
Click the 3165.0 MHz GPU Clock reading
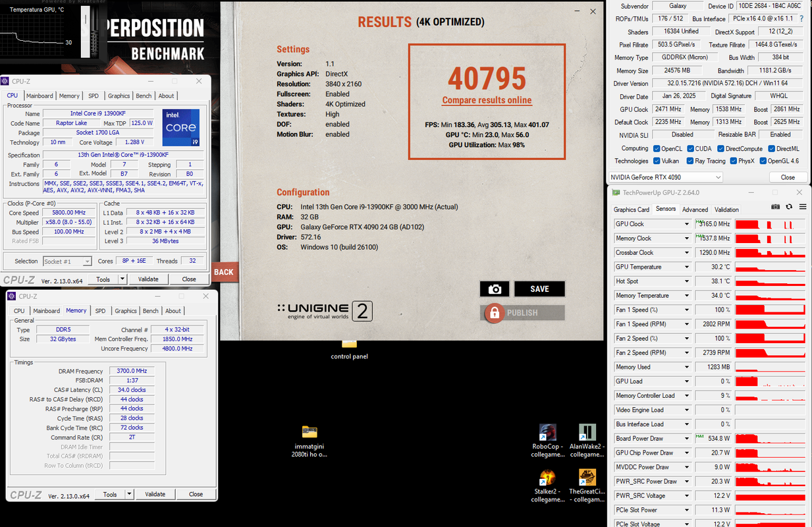pyautogui.click(x=713, y=224)
